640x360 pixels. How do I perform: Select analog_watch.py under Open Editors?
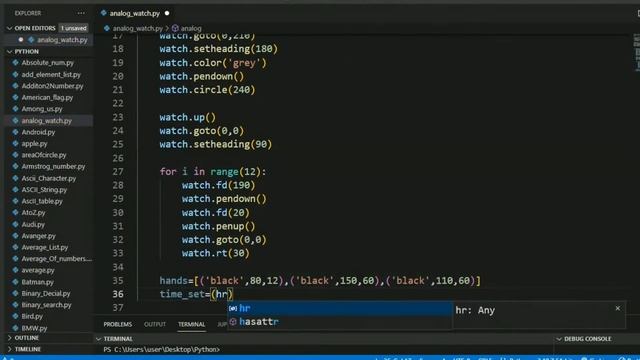click(62, 40)
